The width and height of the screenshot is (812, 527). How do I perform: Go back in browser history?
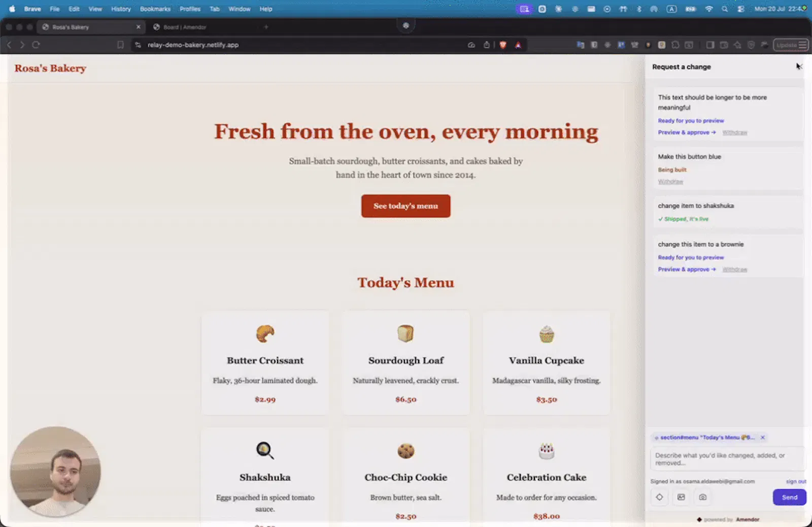pos(9,45)
